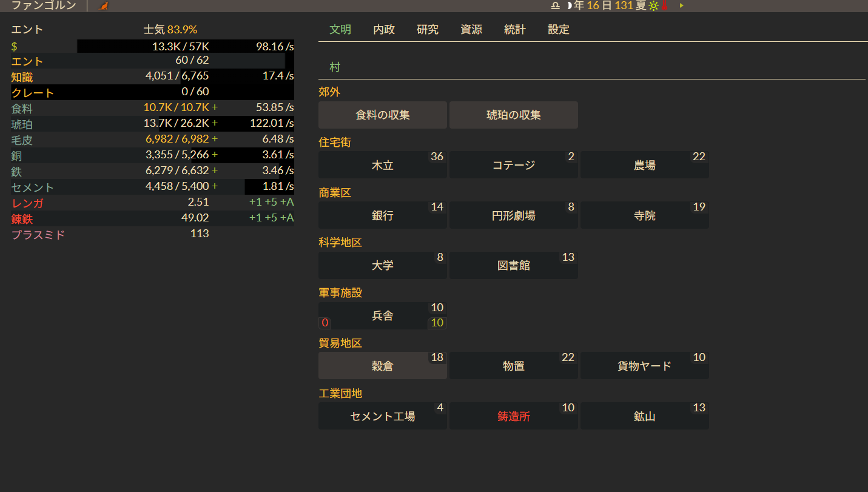Click the sunny weather icon
Viewport: 868px width, 492px height.
(x=653, y=5)
